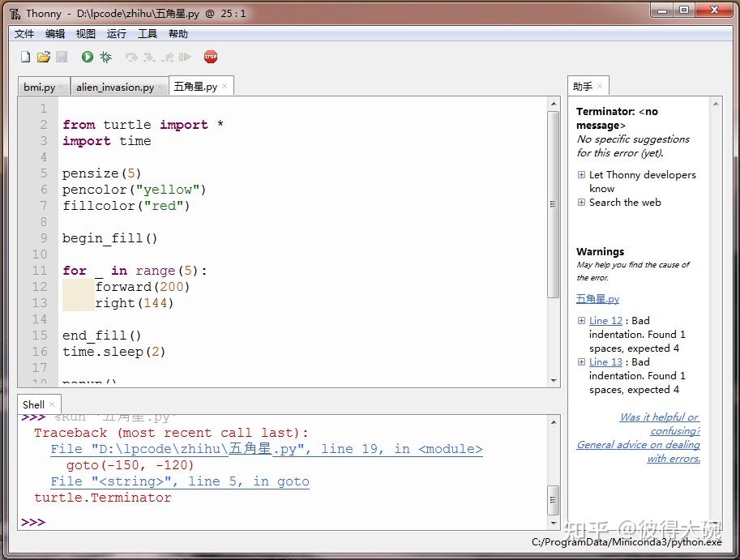Run the current script
740x560 pixels.
coord(87,56)
